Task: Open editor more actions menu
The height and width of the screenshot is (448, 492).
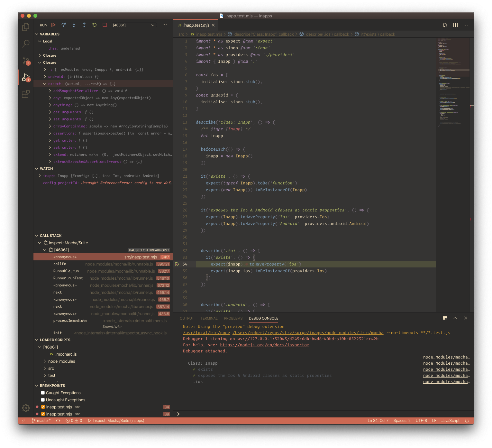Action: (466, 25)
